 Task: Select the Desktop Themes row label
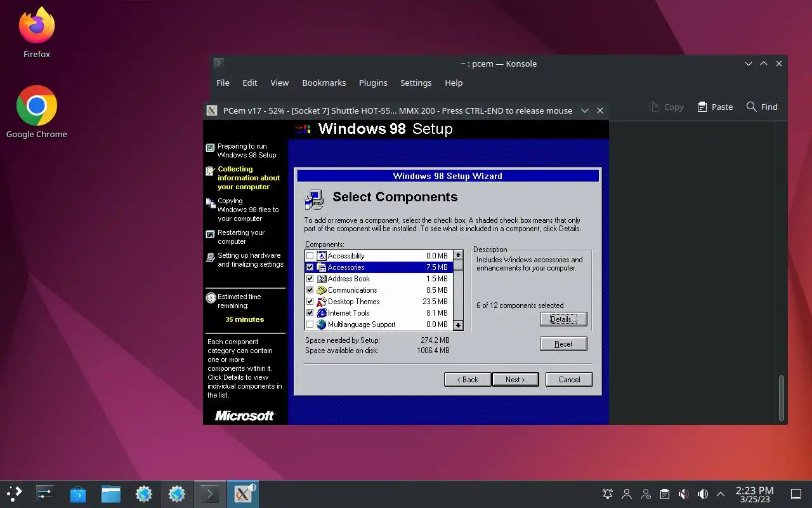[x=353, y=302]
